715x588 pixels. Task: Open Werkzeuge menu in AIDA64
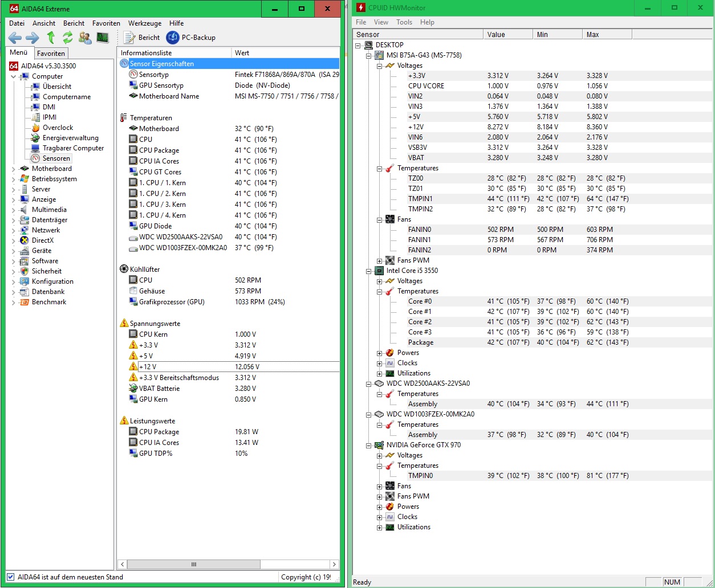point(145,23)
